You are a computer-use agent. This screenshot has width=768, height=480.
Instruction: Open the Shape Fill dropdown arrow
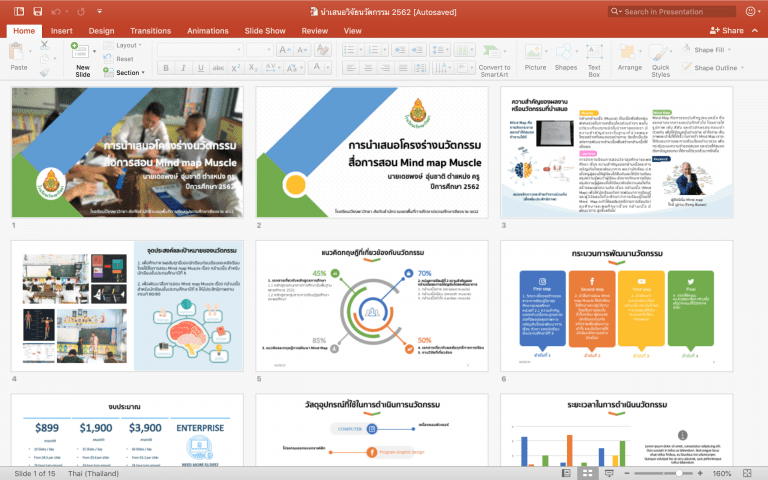[729, 50]
